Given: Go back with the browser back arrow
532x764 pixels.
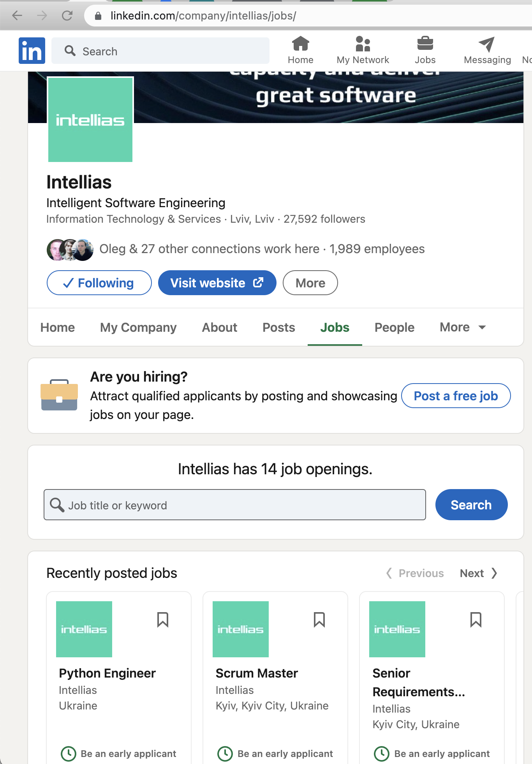Looking at the screenshot, I should pyautogui.click(x=17, y=16).
